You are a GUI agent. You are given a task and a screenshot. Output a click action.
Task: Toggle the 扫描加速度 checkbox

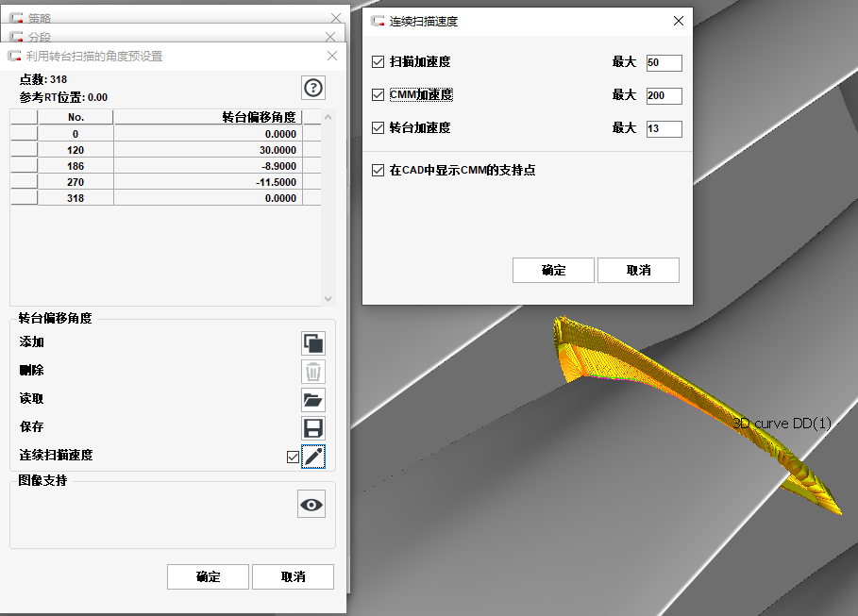point(377,62)
